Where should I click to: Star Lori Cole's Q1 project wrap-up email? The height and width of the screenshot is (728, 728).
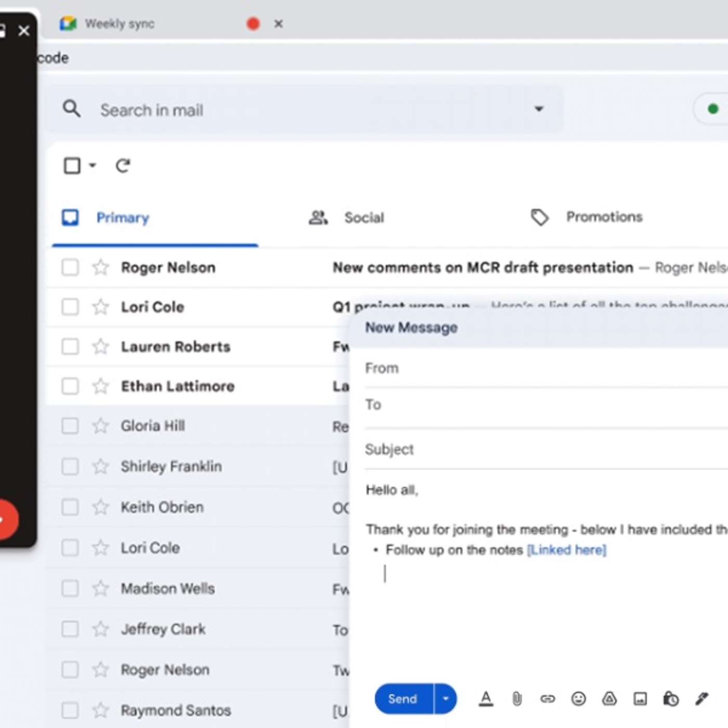click(99, 307)
